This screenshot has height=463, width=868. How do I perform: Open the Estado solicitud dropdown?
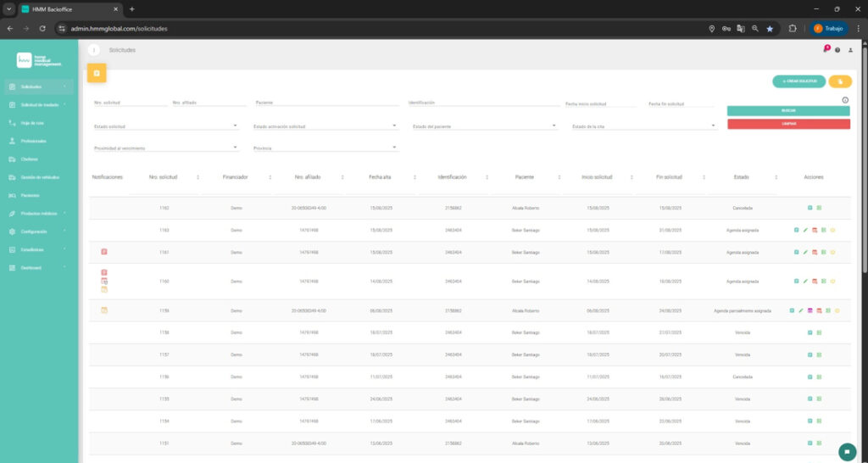pos(235,126)
